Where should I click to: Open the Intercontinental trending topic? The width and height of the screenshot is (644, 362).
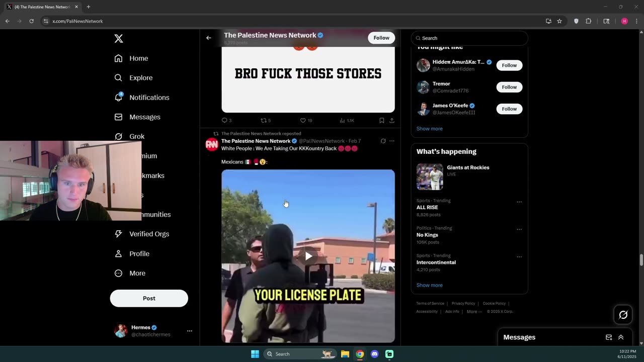436,262
